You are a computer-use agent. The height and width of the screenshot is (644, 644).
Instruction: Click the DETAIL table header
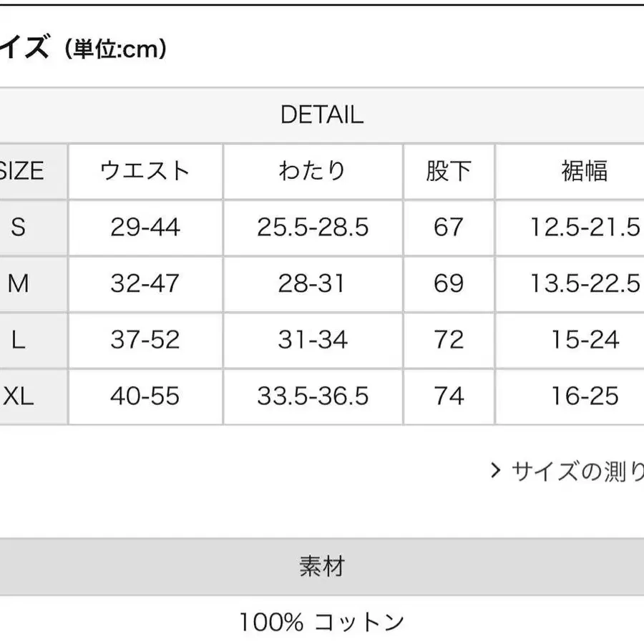[x=322, y=114]
